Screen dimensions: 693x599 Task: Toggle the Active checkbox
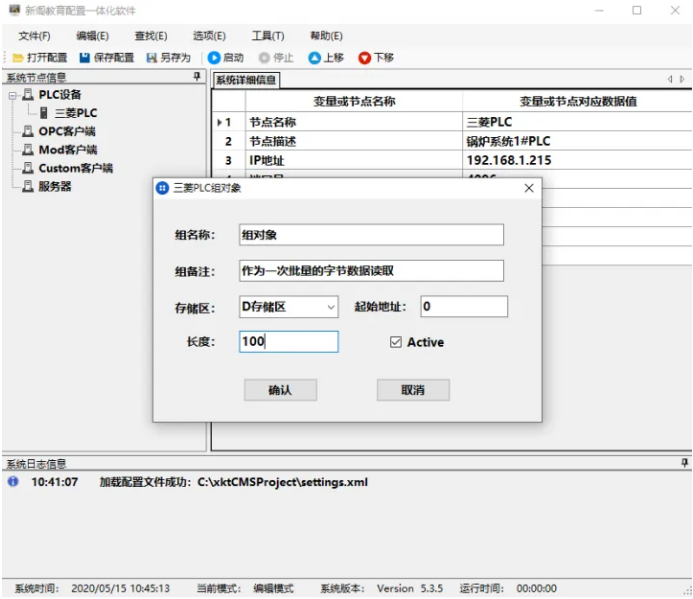pyautogui.click(x=396, y=342)
